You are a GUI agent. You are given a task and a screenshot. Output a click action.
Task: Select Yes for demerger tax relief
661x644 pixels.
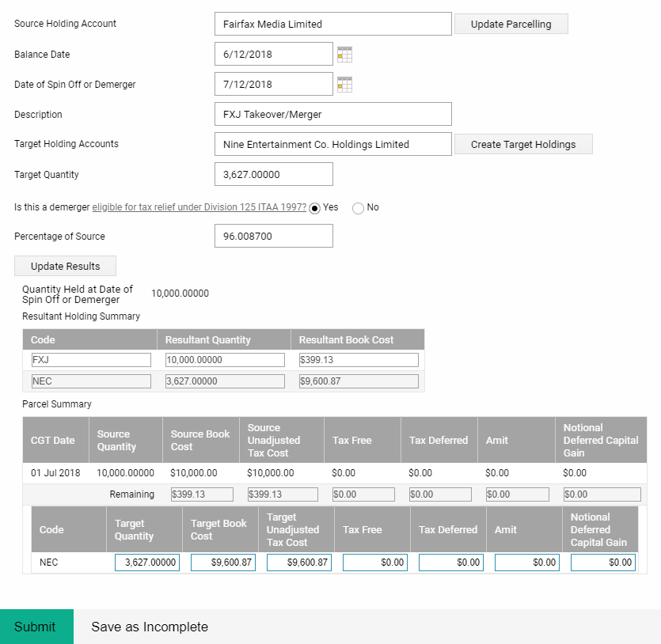click(314, 208)
